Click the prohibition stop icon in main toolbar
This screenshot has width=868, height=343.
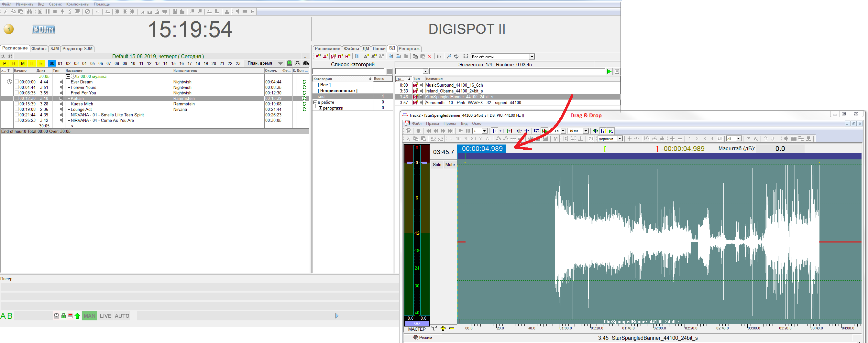point(87,11)
